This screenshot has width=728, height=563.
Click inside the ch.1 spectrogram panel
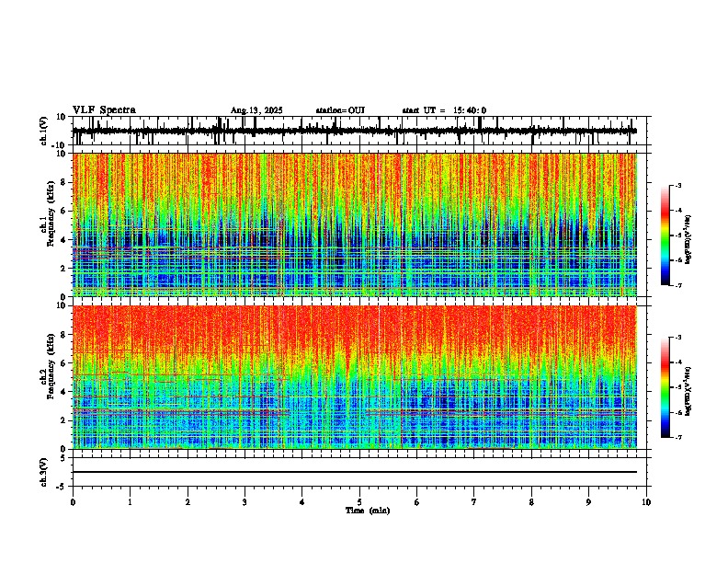355,224
